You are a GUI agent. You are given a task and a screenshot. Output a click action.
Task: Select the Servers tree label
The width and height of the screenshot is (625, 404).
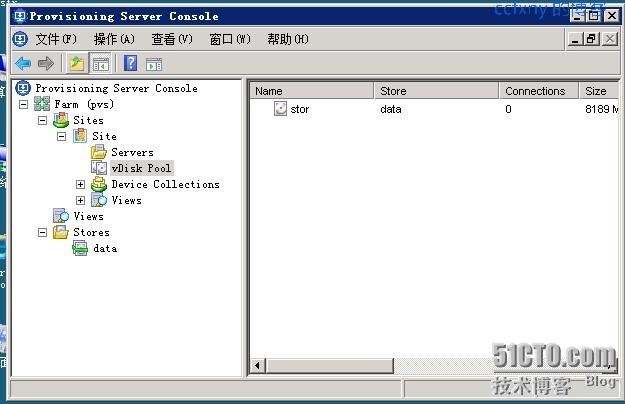click(133, 152)
